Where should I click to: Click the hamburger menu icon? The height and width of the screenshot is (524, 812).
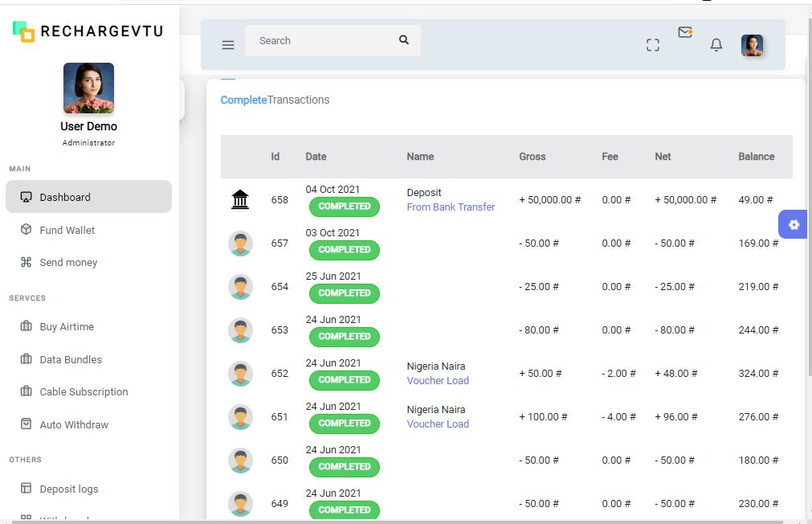[x=228, y=45]
